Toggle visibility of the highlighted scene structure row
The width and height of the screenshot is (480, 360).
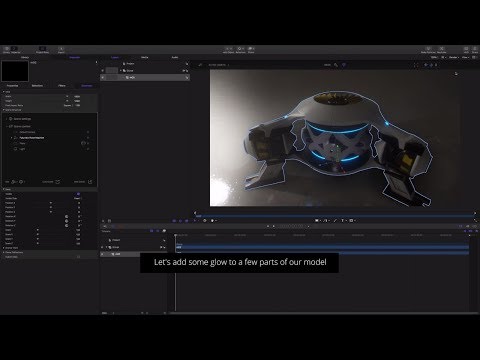[88, 138]
